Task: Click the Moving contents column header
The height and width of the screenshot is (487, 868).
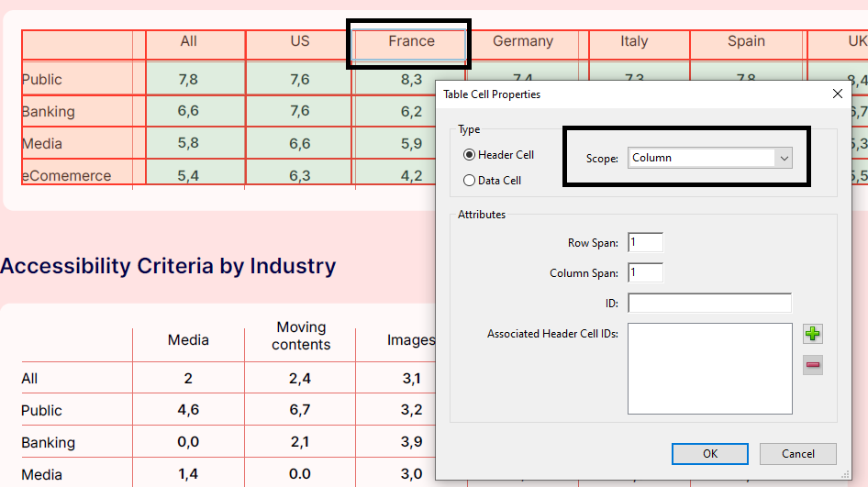Action: pos(300,336)
